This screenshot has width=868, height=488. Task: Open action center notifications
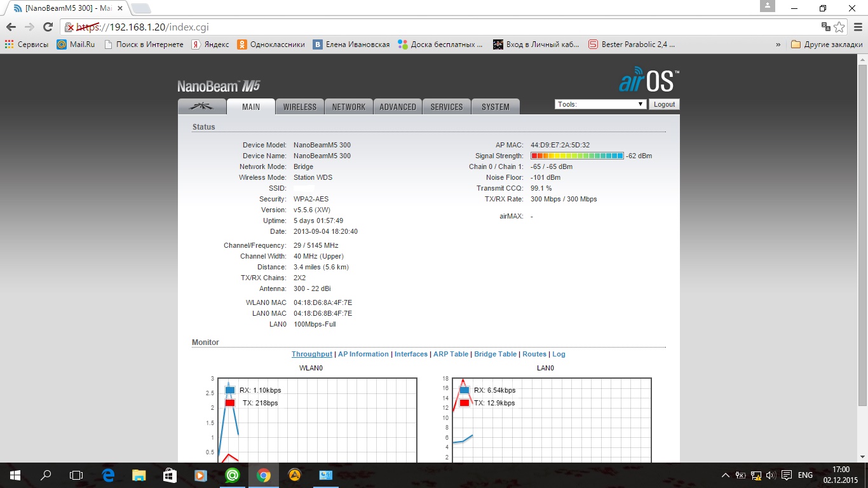787,475
